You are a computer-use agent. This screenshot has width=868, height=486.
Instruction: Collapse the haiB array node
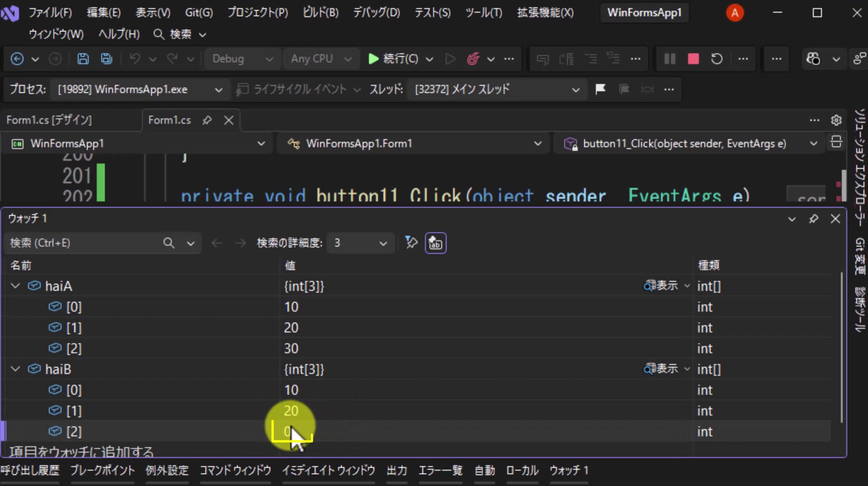tap(15, 369)
